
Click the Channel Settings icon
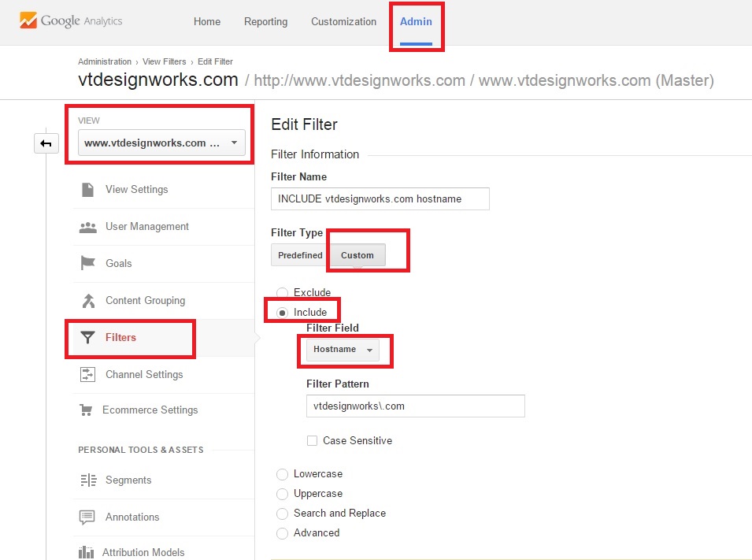click(87, 374)
